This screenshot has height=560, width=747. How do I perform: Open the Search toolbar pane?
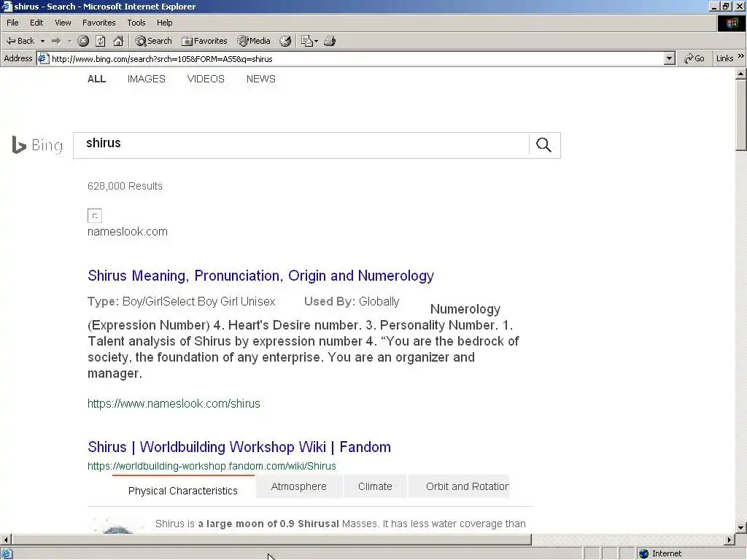[x=153, y=41]
